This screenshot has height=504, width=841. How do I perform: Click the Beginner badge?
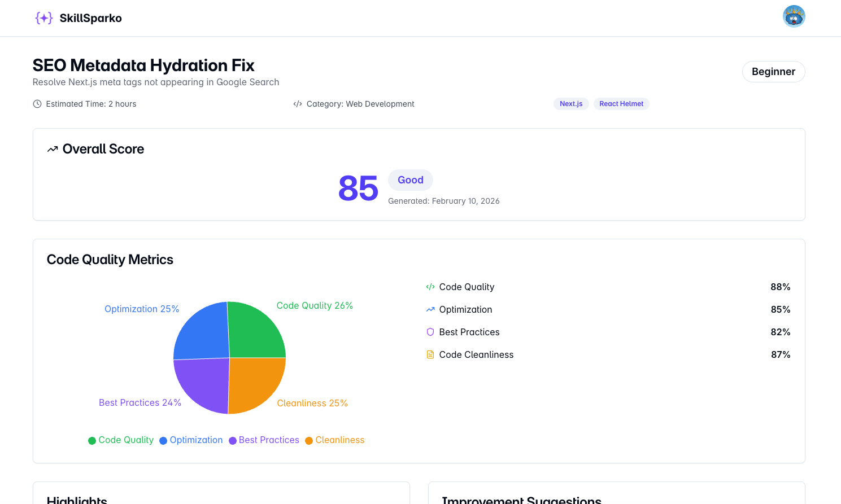[x=773, y=72]
